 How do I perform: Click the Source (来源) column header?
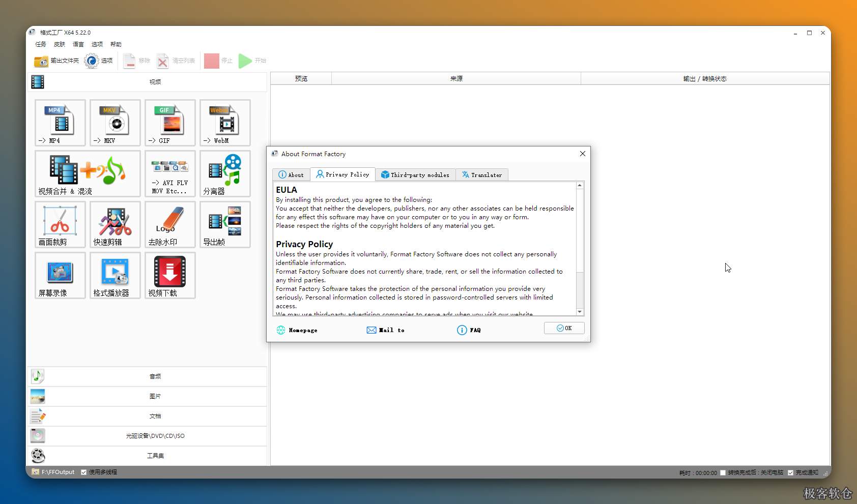click(x=456, y=79)
